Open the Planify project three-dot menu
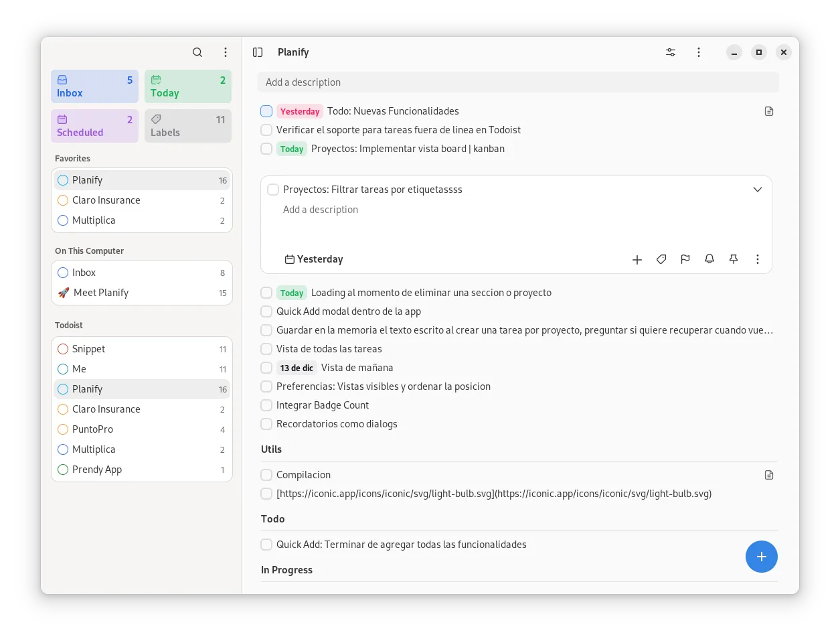This screenshot has width=840, height=639. coord(699,52)
